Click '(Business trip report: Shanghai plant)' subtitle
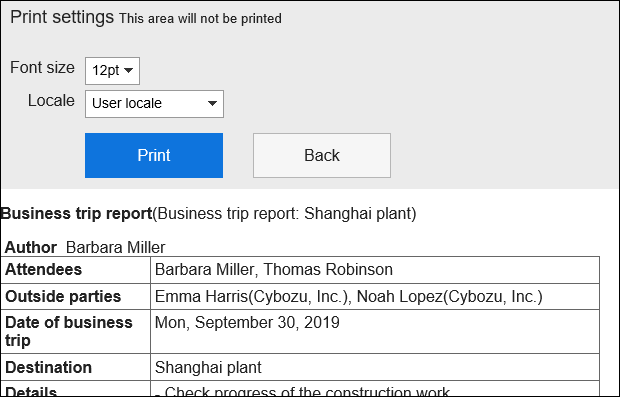Screen dimensions: 620x397 pos(284,214)
